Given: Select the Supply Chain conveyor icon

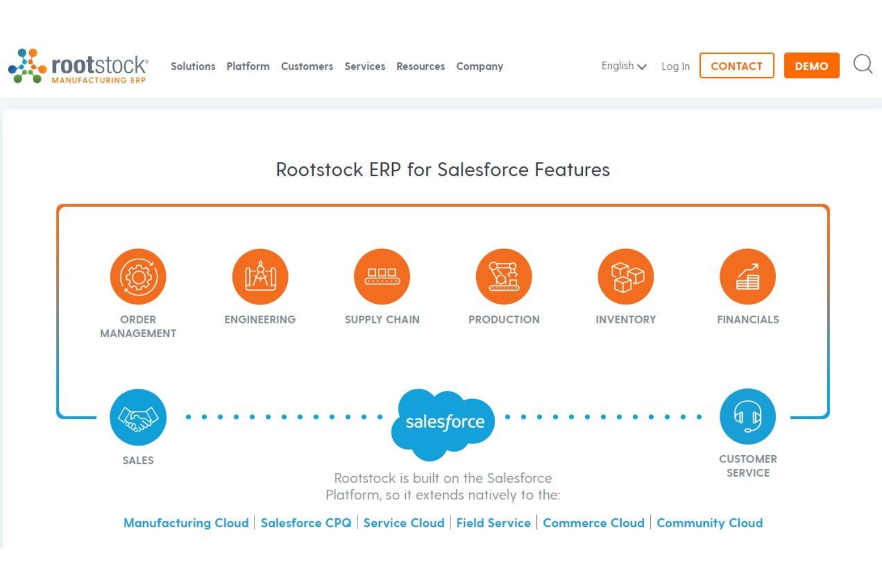Looking at the screenshot, I should click(382, 276).
